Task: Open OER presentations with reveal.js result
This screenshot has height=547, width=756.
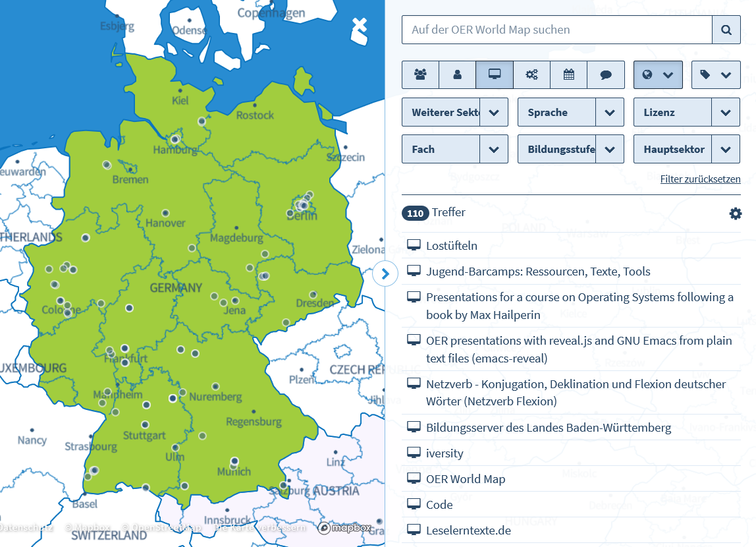Action: point(579,349)
